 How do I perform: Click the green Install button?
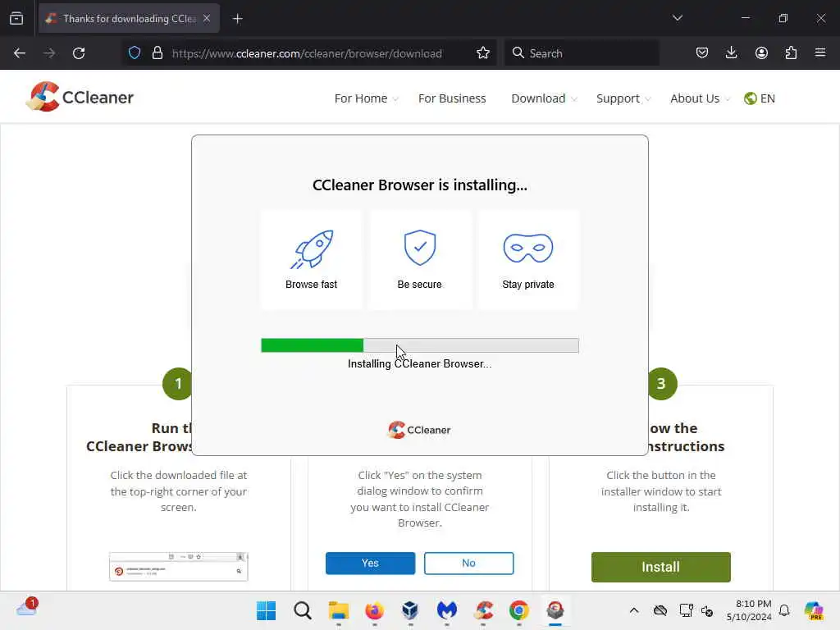pyautogui.click(x=660, y=567)
